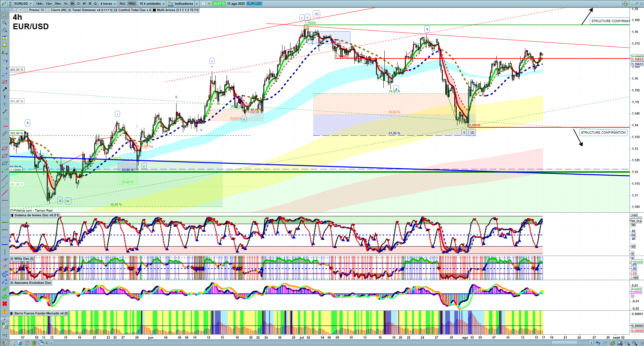Click the 1,12000 price level label
This screenshot has height=346, width=644.
click(x=16, y=170)
